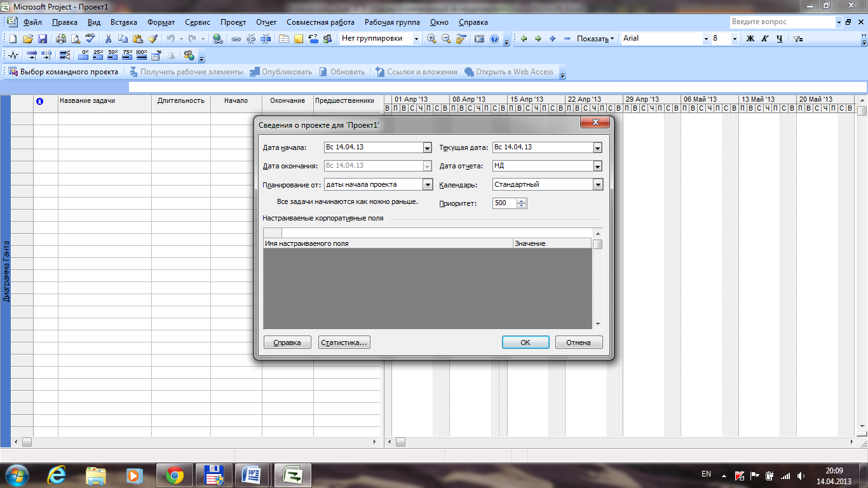The image size is (868, 488).
Task: Click the Справка button in dialog
Action: (287, 342)
